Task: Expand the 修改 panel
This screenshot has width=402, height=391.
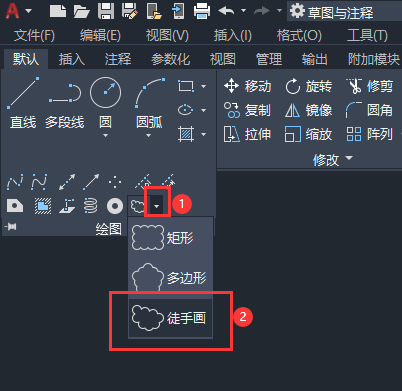Action: pyautogui.click(x=333, y=159)
